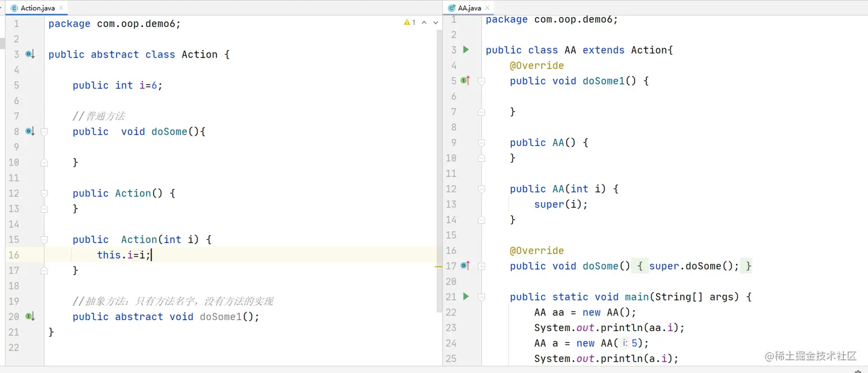Click second '@Override' annotation on AA line 16
This screenshot has height=373, width=868.
click(x=537, y=251)
